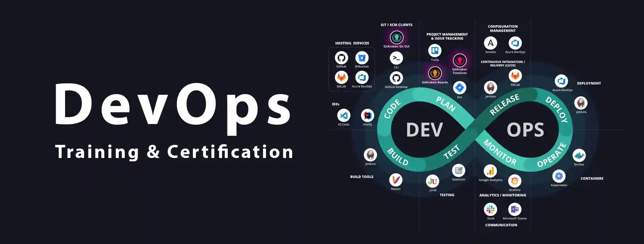Click the GitKraken Timelines icon

(460, 60)
